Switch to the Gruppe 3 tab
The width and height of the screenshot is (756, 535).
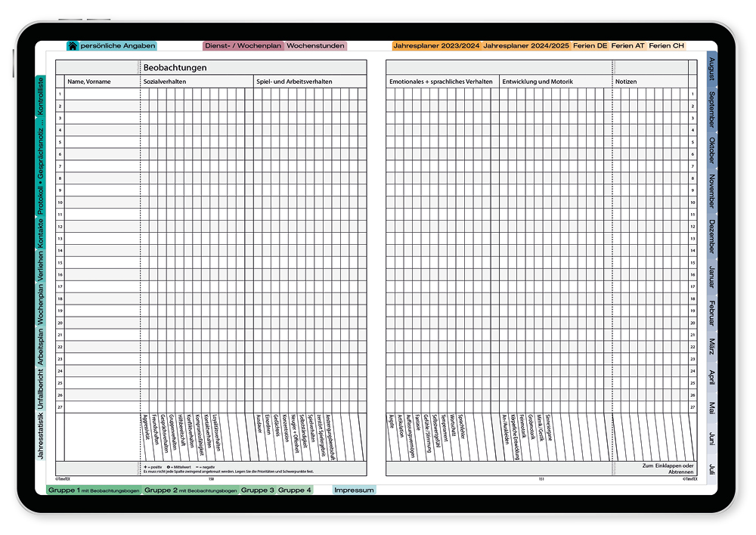pos(258,490)
